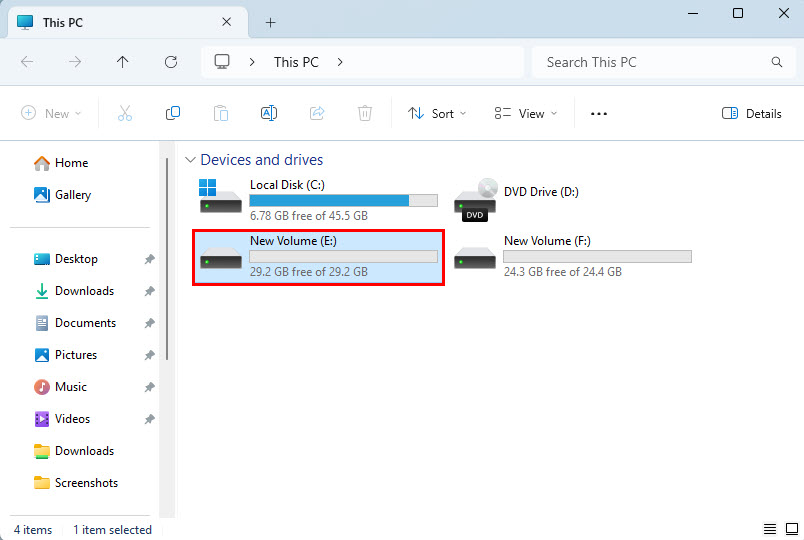Screen dimensions: 804x540
Task: Click the Copy icon in toolbar
Action: [x=173, y=114]
